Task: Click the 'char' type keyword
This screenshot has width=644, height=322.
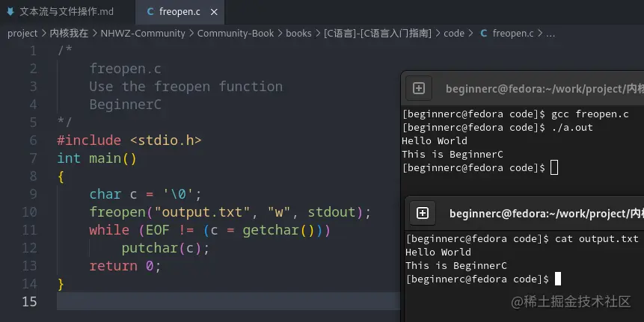Action: (105, 194)
